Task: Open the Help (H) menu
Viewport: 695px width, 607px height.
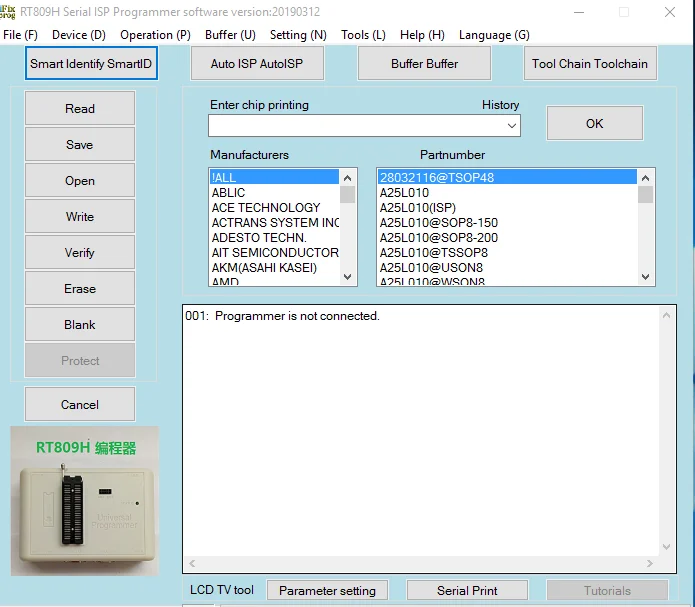Action: click(422, 35)
